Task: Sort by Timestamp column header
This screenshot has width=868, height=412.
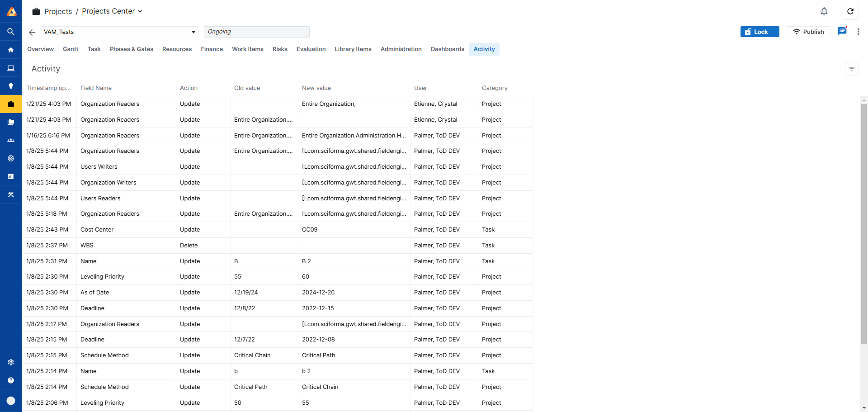Action: (48, 88)
